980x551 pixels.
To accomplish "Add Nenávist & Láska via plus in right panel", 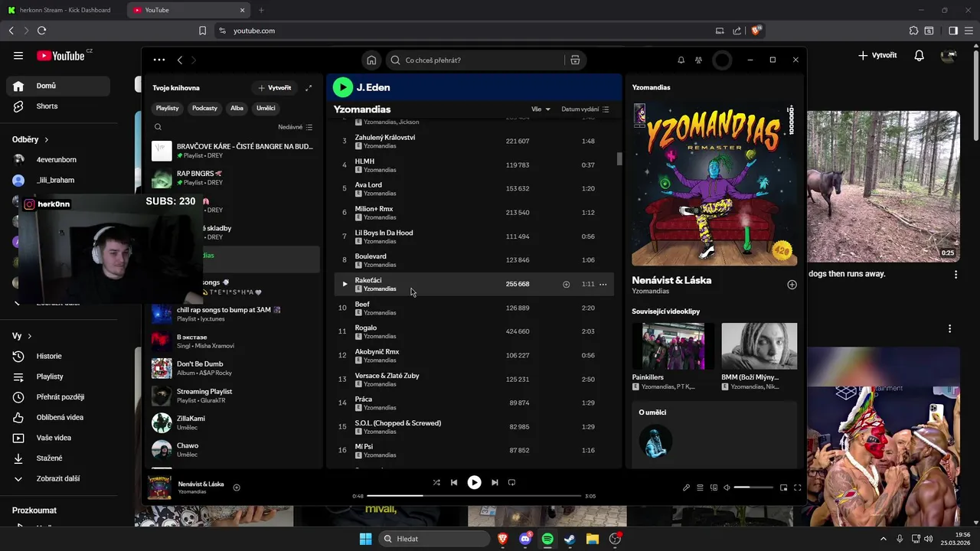I will tap(792, 285).
